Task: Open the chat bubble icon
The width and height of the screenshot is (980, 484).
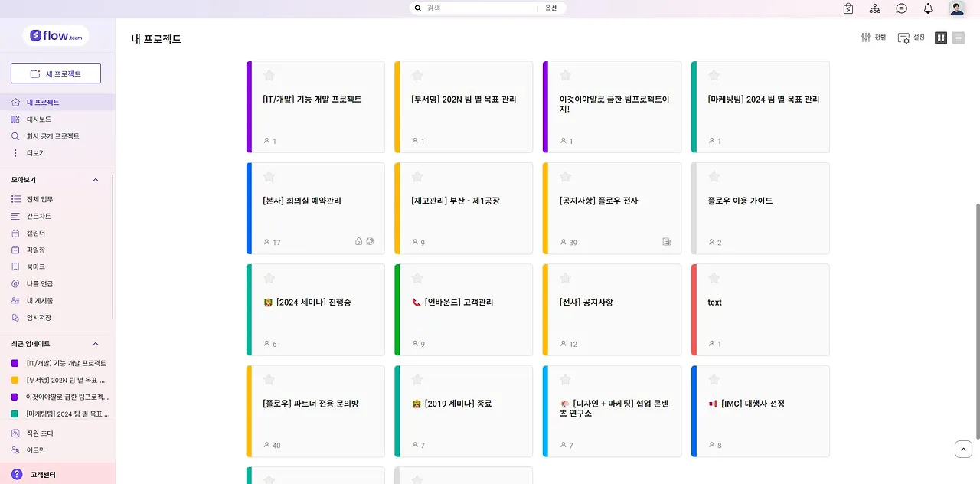Action: 902,8
